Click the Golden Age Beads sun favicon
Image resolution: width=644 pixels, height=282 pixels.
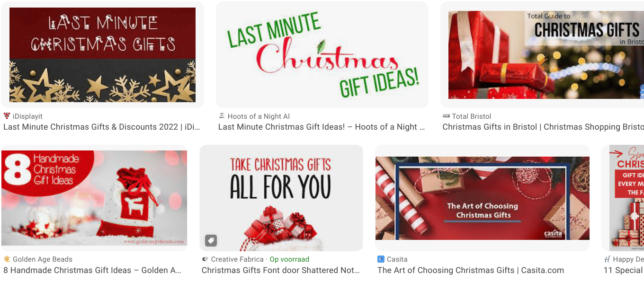(7, 259)
